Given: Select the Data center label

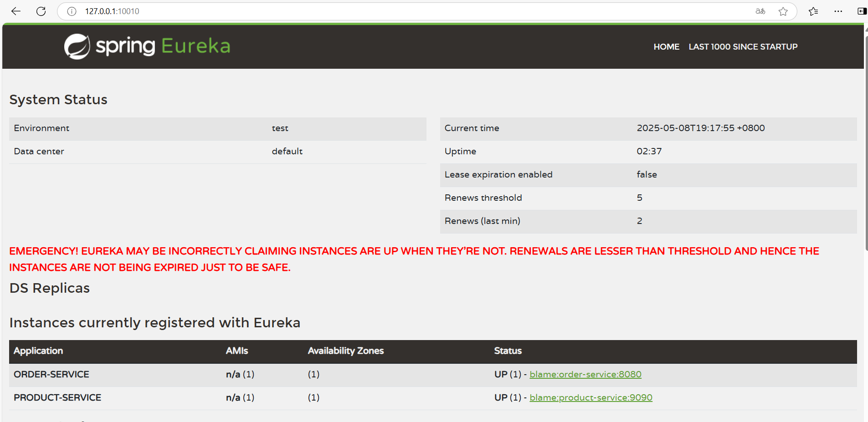Looking at the screenshot, I should tap(39, 152).
